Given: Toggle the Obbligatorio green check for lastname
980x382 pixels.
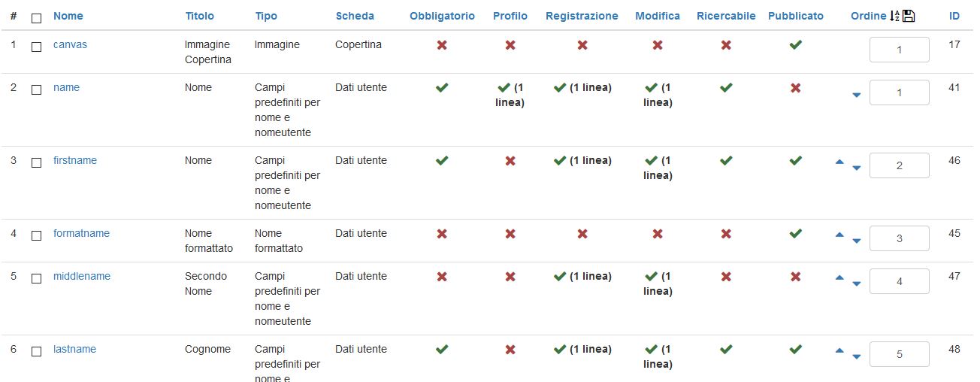Looking at the screenshot, I should [x=442, y=350].
